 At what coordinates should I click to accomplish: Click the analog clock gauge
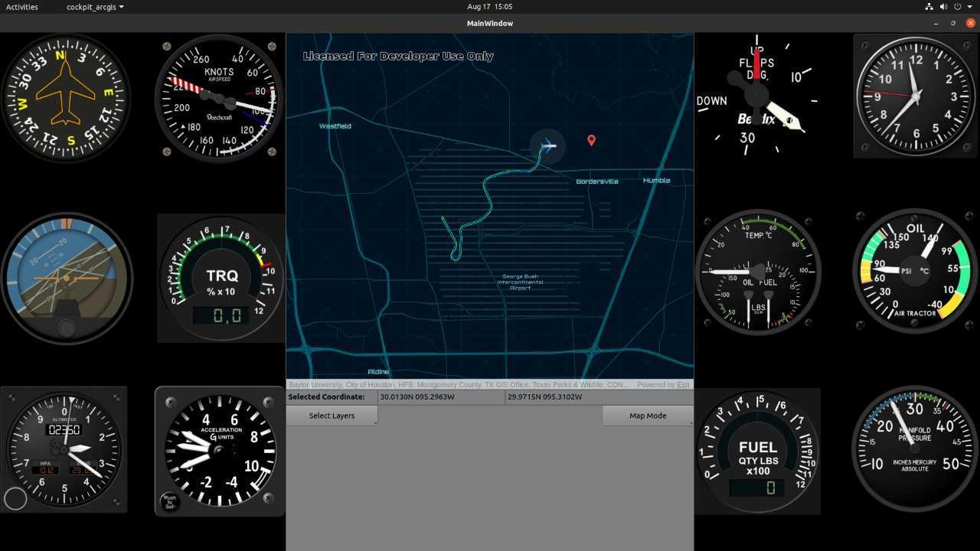coord(915,96)
